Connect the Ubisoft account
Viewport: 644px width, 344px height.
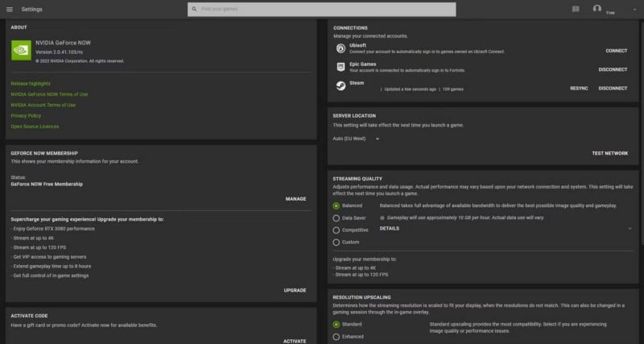(x=617, y=51)
